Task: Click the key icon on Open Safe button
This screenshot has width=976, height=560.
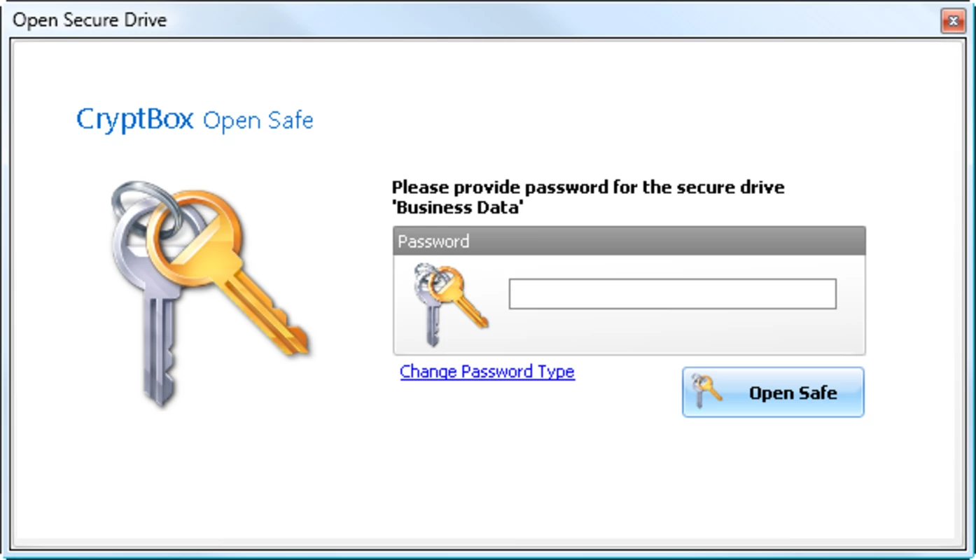Action: pos(706,391)
